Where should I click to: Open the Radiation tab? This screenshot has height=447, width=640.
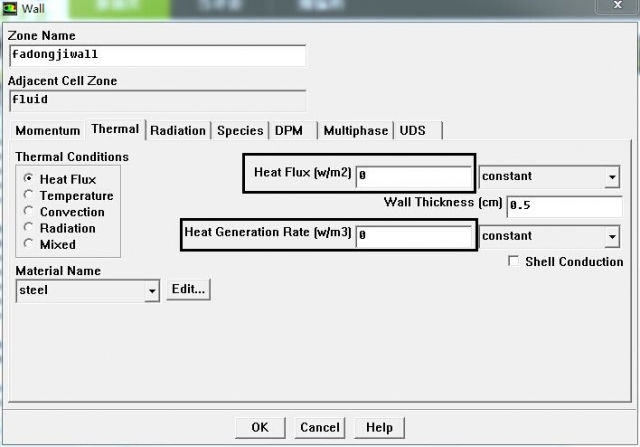(x=178, y=131)
